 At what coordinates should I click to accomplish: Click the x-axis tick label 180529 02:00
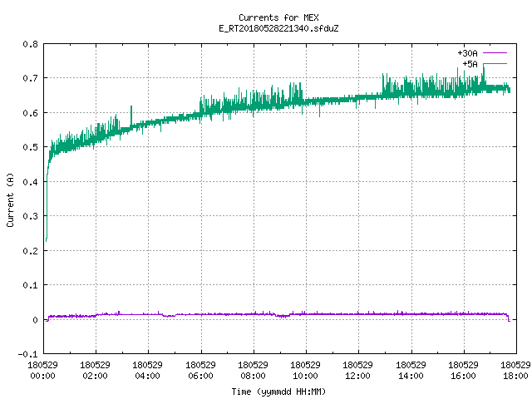pos(95,371)
